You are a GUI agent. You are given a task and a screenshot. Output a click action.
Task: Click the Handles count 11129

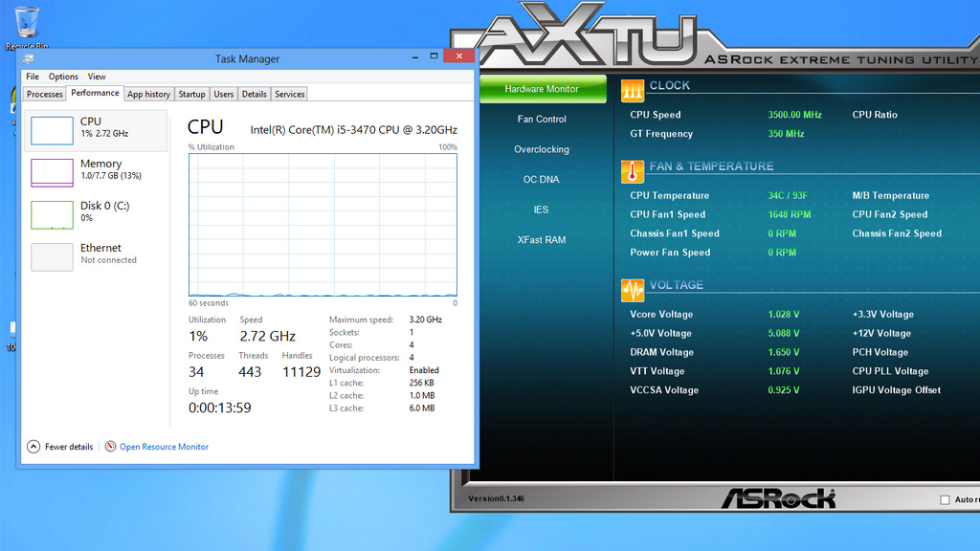click(x=301, y=372)
